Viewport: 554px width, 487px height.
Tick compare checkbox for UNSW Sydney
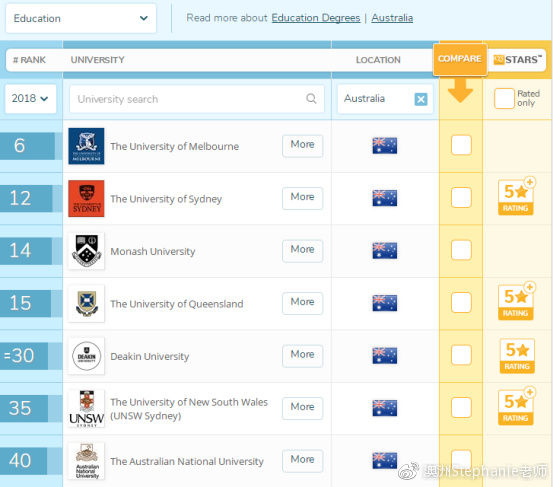pyautogui.click(x=461, y=407)
